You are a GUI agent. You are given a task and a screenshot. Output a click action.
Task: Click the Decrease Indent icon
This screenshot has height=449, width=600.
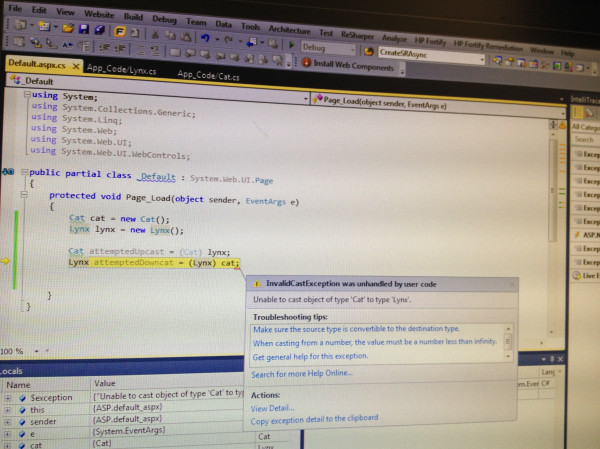(104, 47)
